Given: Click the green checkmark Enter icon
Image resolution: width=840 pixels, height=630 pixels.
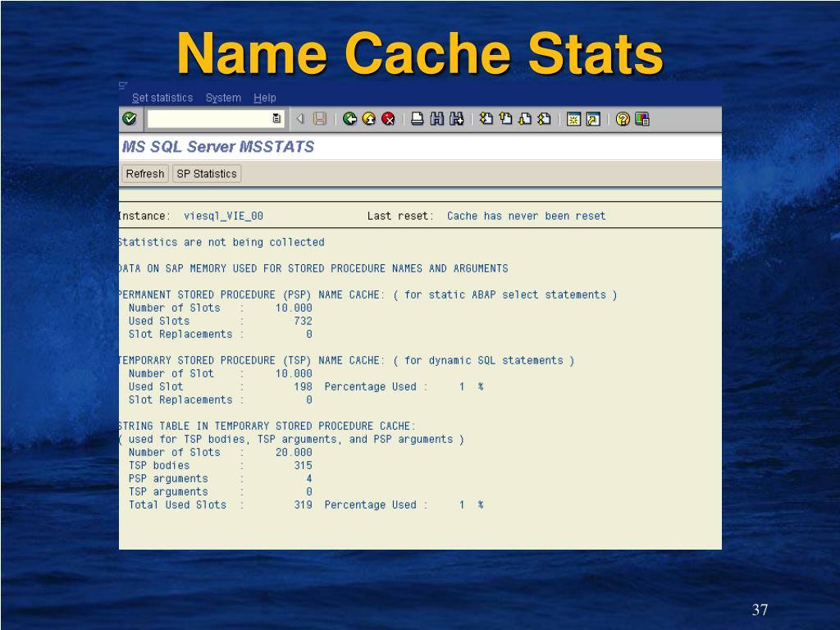Looking at the screenshot, I should pos(129,118).
